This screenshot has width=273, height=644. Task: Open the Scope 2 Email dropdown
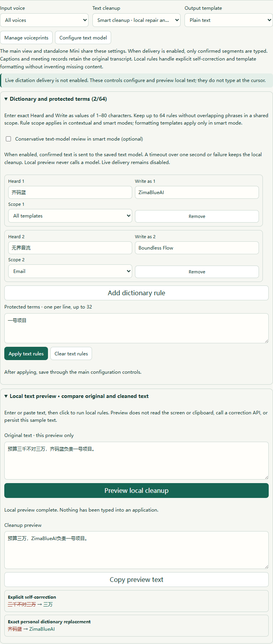(x=70, y=271)
